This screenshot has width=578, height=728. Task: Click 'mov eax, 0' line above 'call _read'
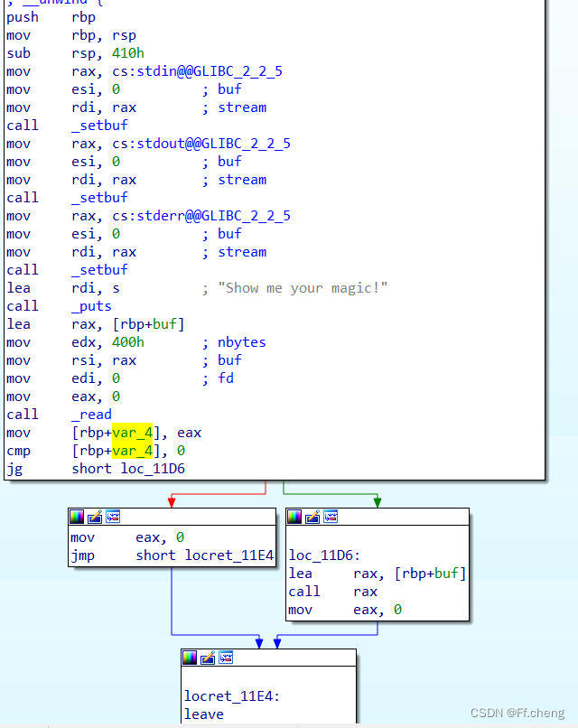63,397
